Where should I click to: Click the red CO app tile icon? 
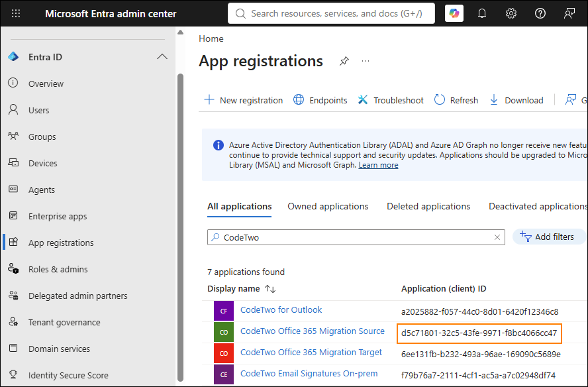click(224, 353)
